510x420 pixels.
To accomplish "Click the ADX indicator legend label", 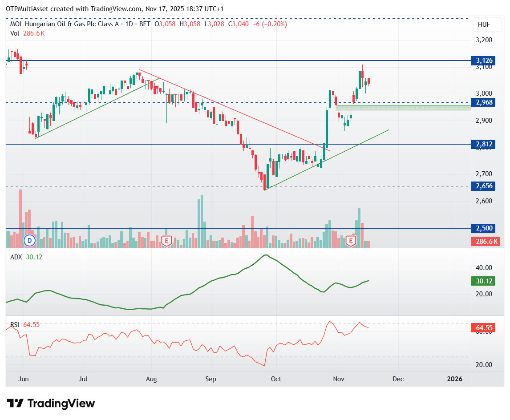I will click(x=16, y=257).
